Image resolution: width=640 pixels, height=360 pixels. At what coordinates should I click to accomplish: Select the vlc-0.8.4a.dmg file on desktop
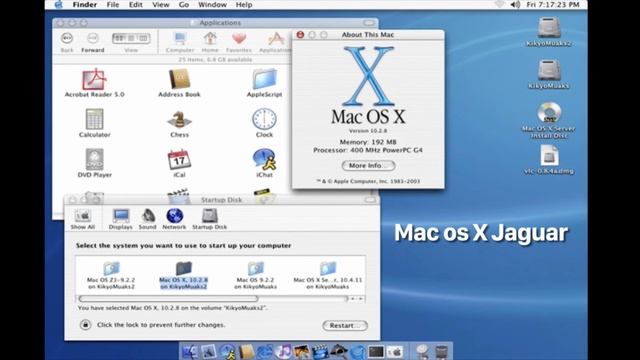pyautogui.click(x=549, y=160)
